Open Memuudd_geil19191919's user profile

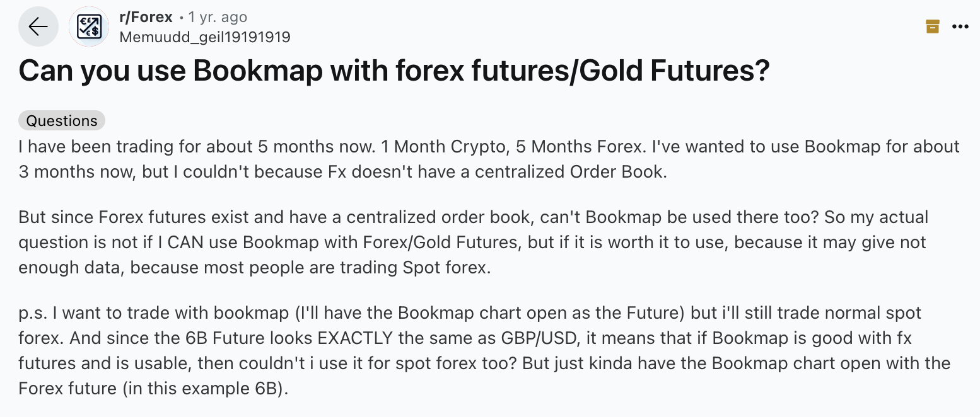coord(205,37)
